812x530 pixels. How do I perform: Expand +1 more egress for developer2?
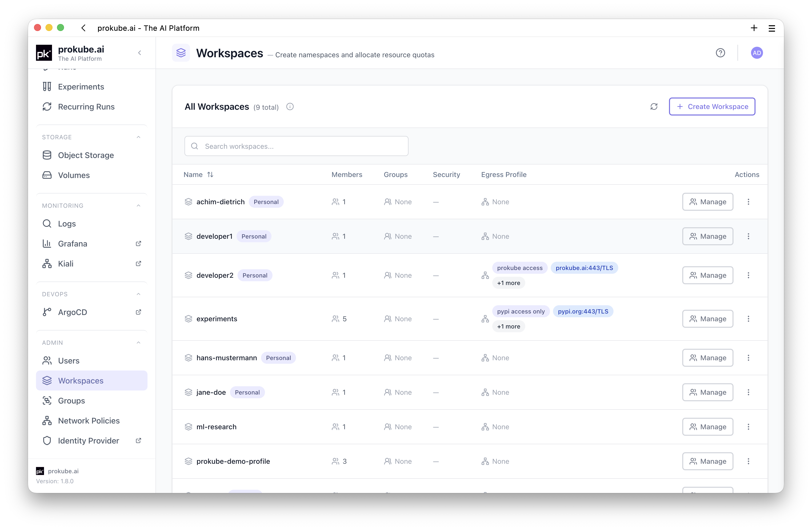[x=508, y=283]
